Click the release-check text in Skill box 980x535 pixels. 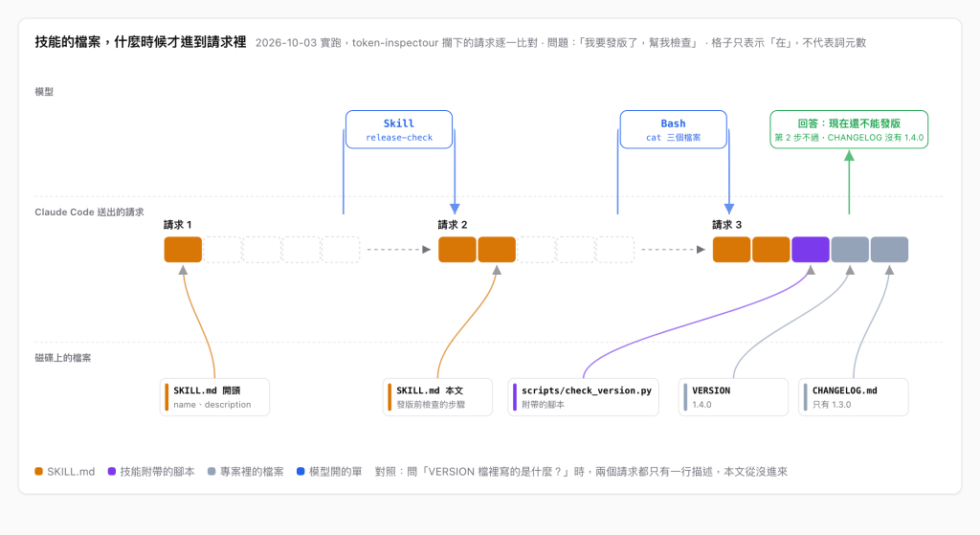coord(399,138)
